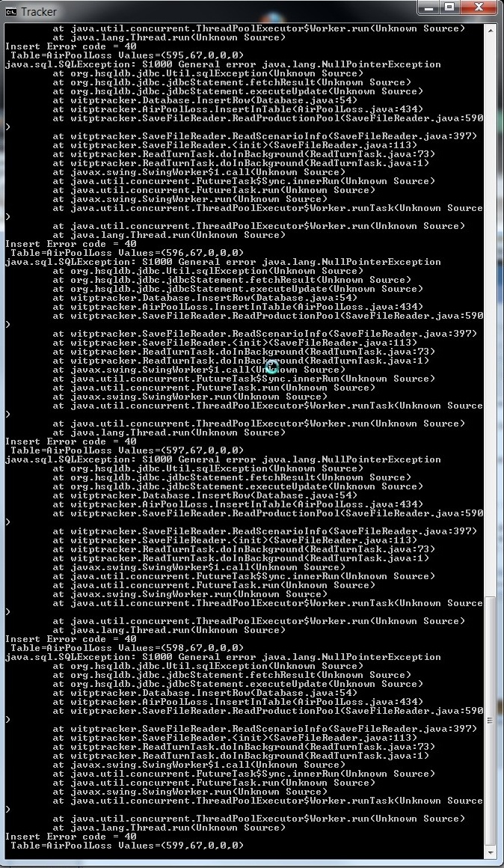Click the line "Table=AirPoolLoss Values=(596,67,0,0,0)"
This screenshot has width=504, height=868.
pos(126,253)
